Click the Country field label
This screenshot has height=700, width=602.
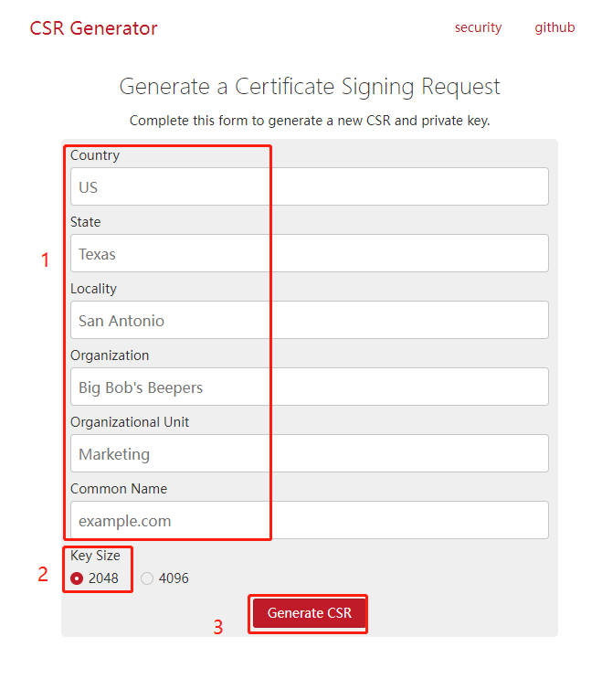click(94, 155)
